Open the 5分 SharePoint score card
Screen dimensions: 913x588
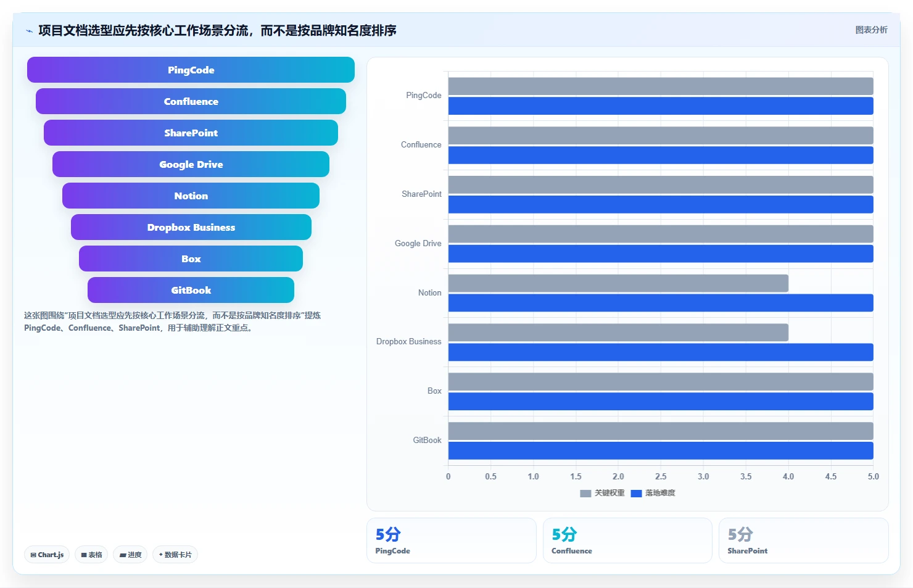coord(803,540)
